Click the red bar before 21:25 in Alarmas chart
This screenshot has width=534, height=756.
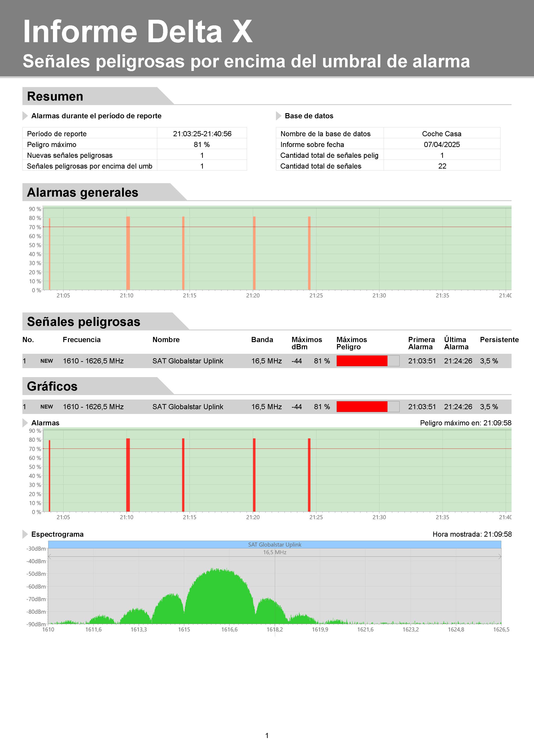[x=309, y=475]
